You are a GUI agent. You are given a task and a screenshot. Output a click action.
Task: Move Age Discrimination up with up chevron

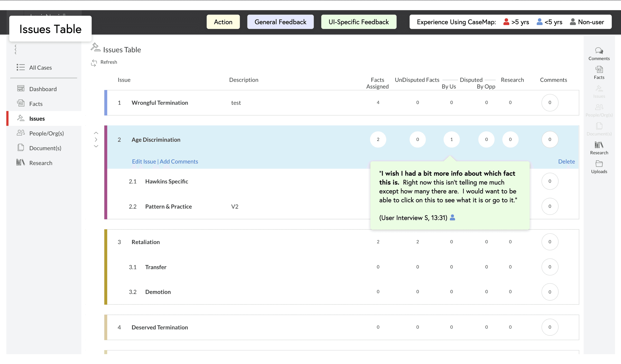tap(96, 133)
